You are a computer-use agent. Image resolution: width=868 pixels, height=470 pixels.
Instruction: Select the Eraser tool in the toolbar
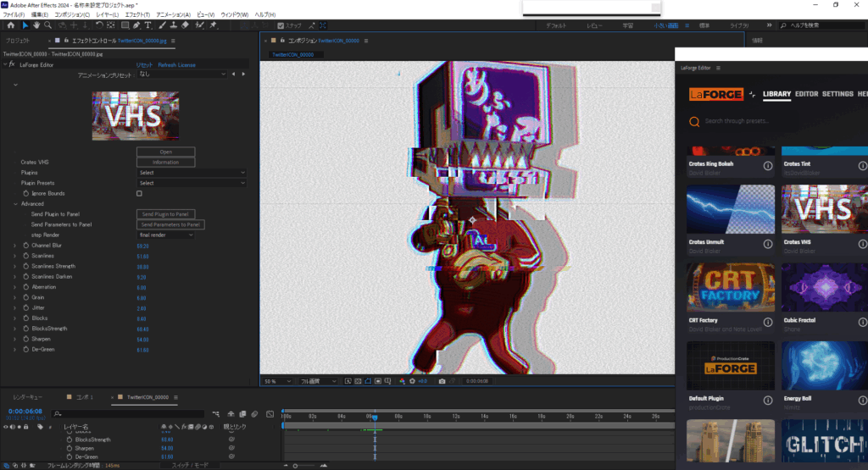coord(186,25)
